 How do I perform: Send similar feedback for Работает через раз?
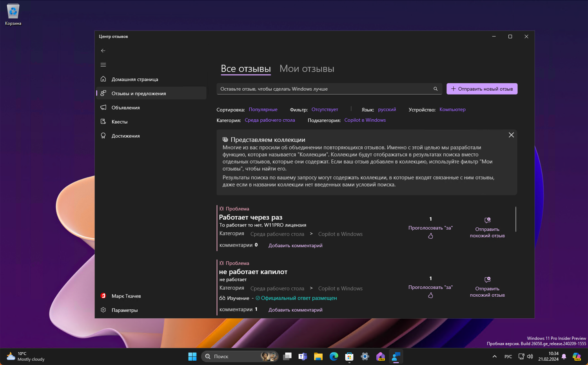487,228
